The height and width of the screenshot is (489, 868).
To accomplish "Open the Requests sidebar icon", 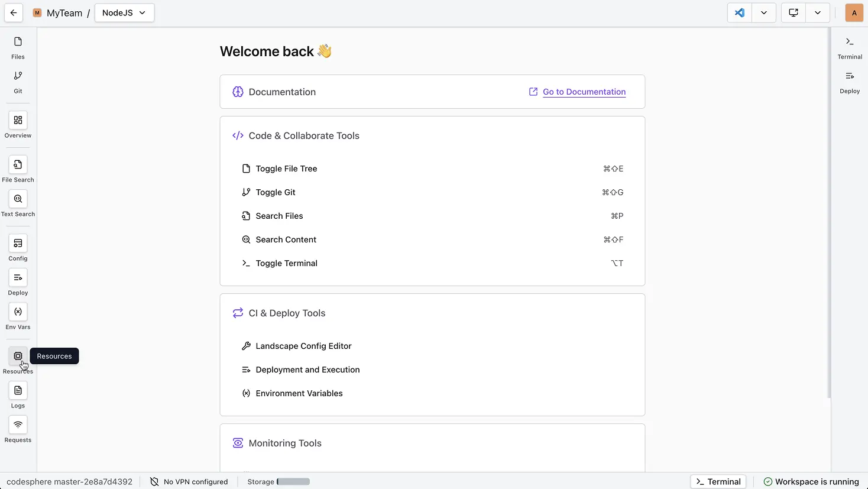I will 18,425.
